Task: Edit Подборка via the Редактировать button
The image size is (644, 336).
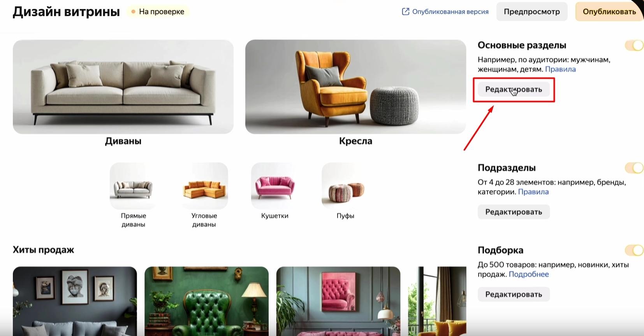Action: coord(514,294)
